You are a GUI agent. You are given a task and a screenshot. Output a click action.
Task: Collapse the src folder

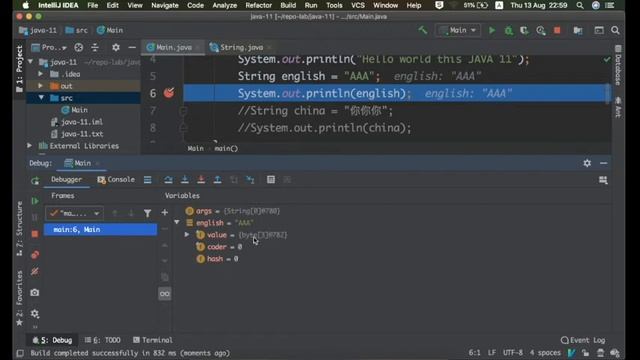pos(41,98)
